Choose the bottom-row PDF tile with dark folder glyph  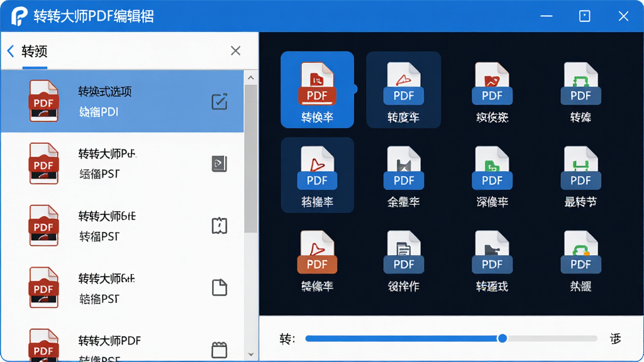tap(492, 261)
